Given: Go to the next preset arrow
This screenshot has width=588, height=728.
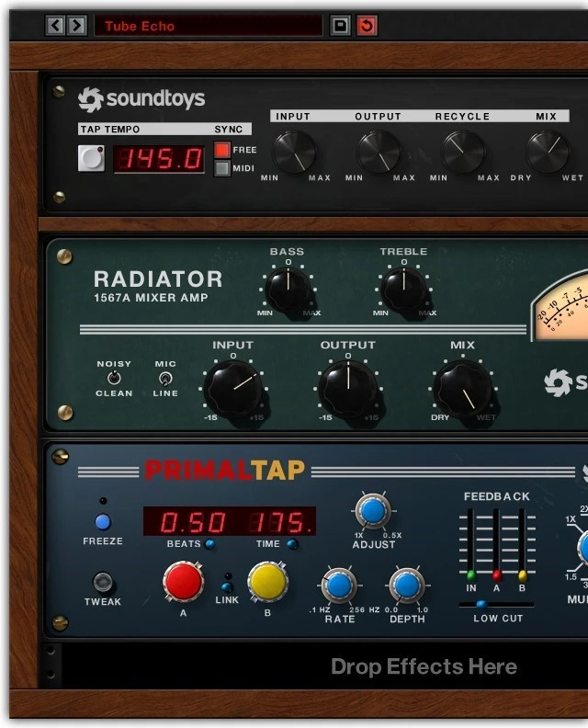Looking at the screenshot, I should point(77,25).
